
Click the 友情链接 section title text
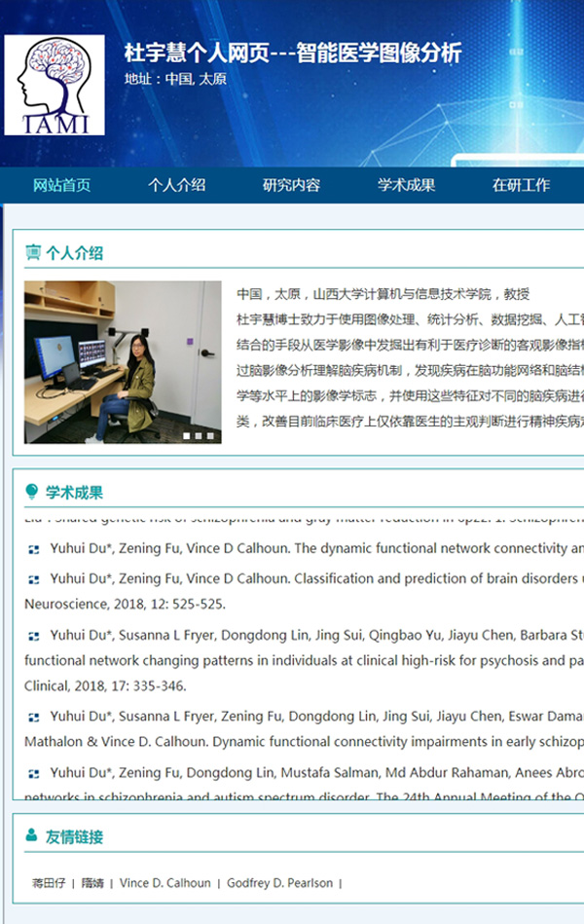(x=74, y=836)
